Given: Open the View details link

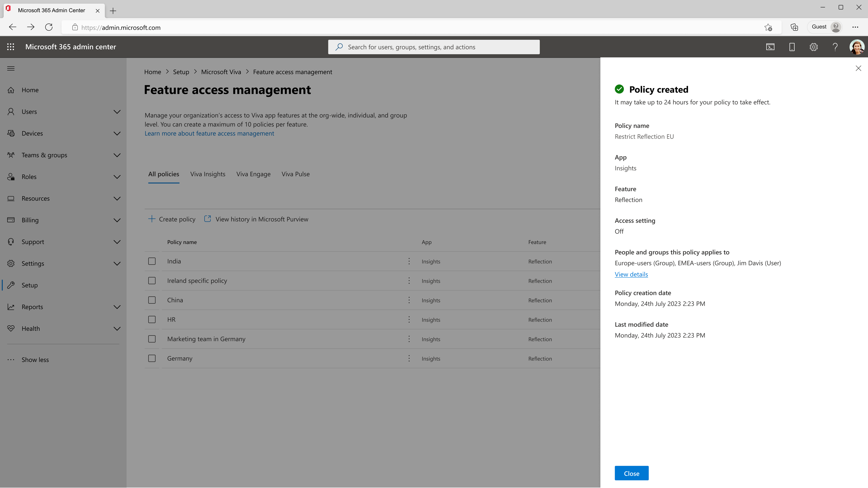Looking at the screenshot, I should 631,274.
